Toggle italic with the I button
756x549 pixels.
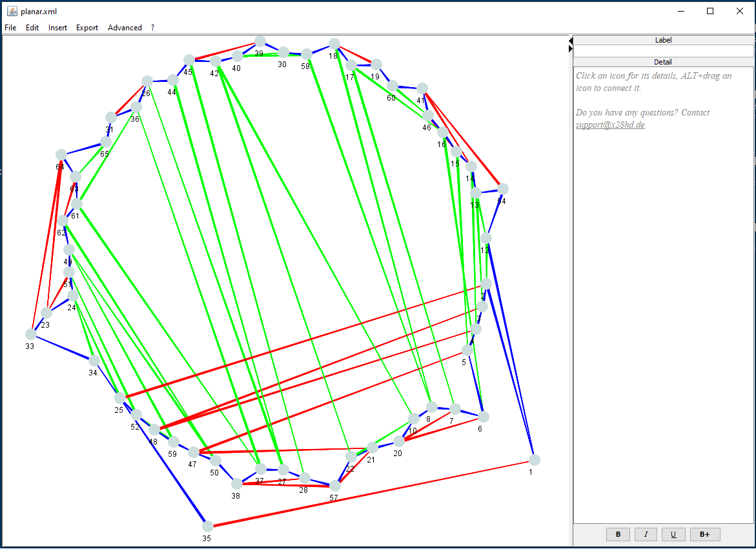coord(646,534)
